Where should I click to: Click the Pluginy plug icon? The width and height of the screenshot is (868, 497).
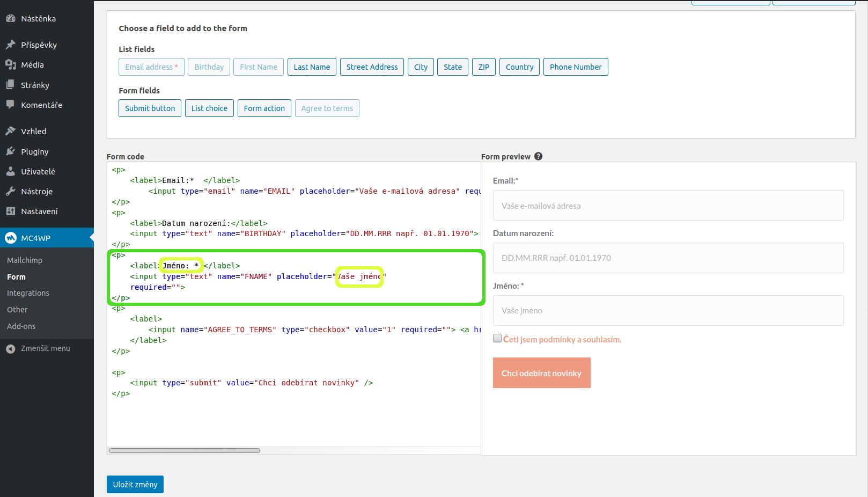tap(11, 151)
